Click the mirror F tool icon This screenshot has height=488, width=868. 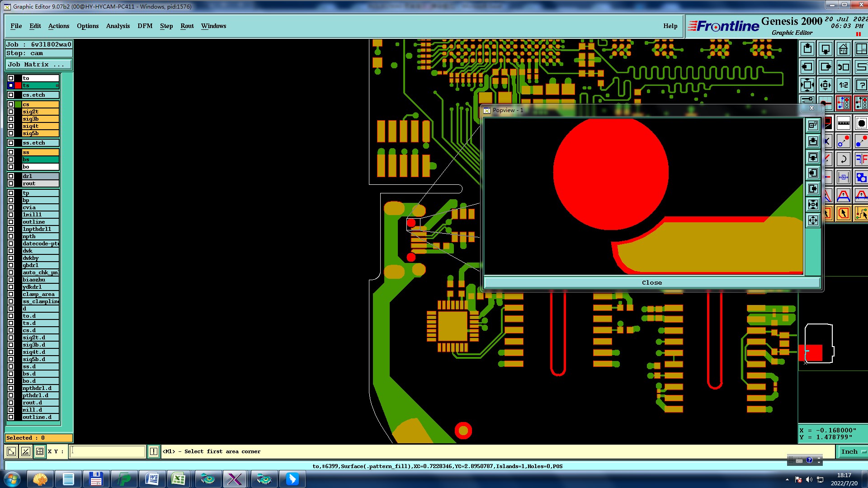click(x=861, y=159)
